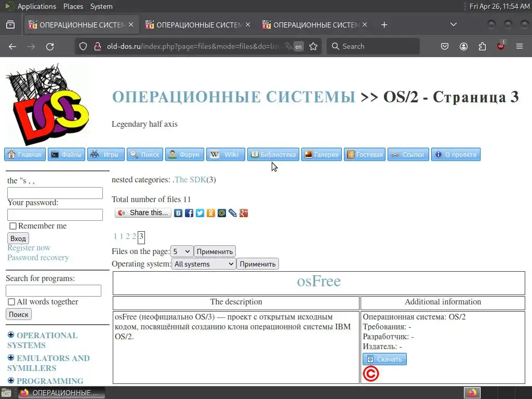Image resolution: width=532 pixels, height=399 pixels.
Task: Click the Share this... button
Action: pyautogui.click(x=143, y=212)
